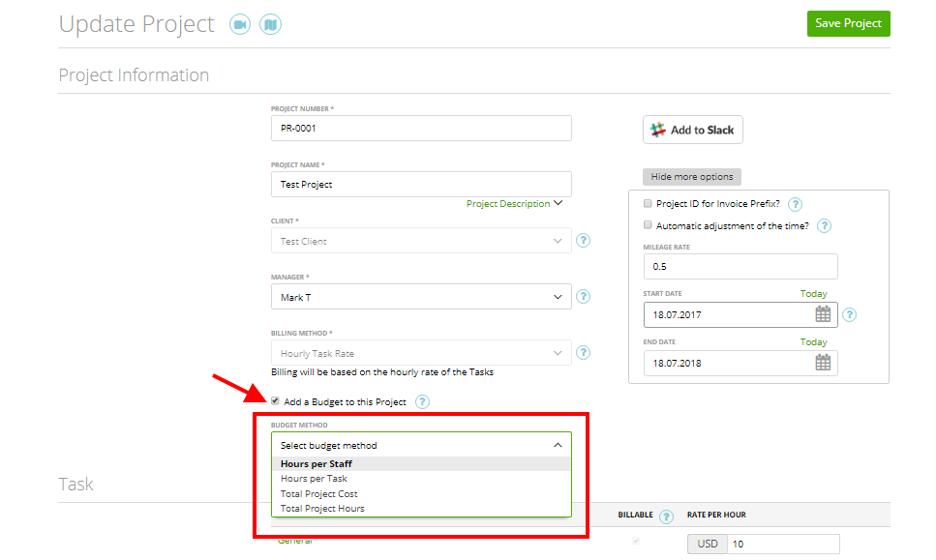This screenshot has height=560, width=936.
Task: Open the Client dropdown showing Test Client
Action: [x=421, y=241]
